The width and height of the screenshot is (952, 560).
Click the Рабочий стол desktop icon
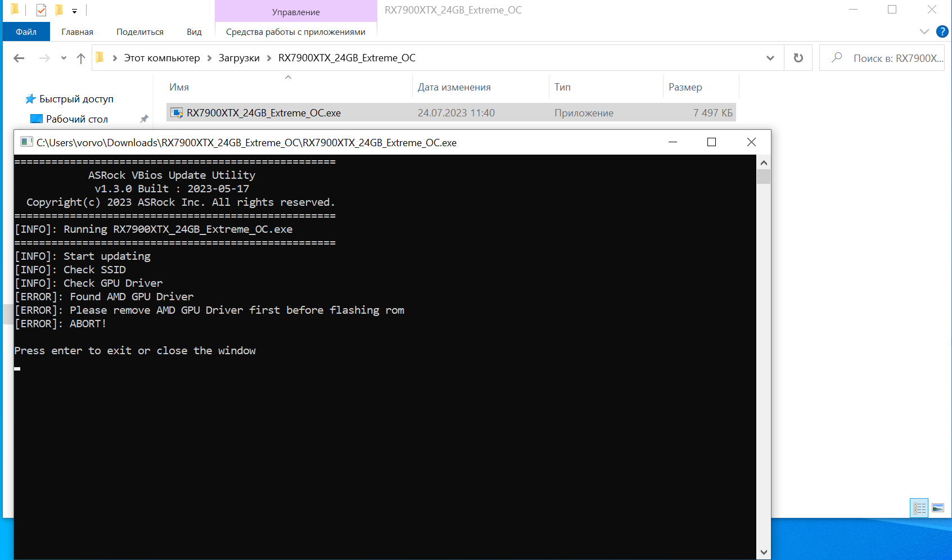37,119
